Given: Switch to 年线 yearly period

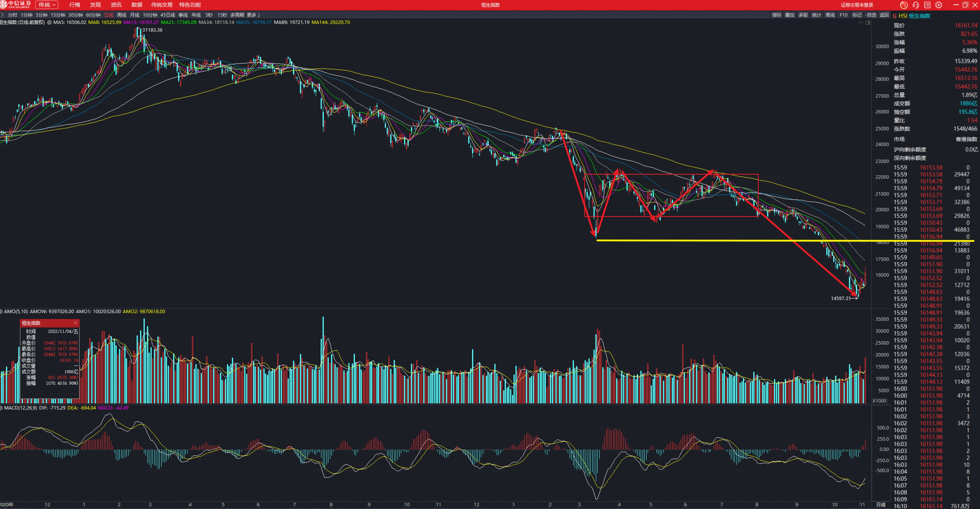Looking at the screenshot, I should point(196,15).
